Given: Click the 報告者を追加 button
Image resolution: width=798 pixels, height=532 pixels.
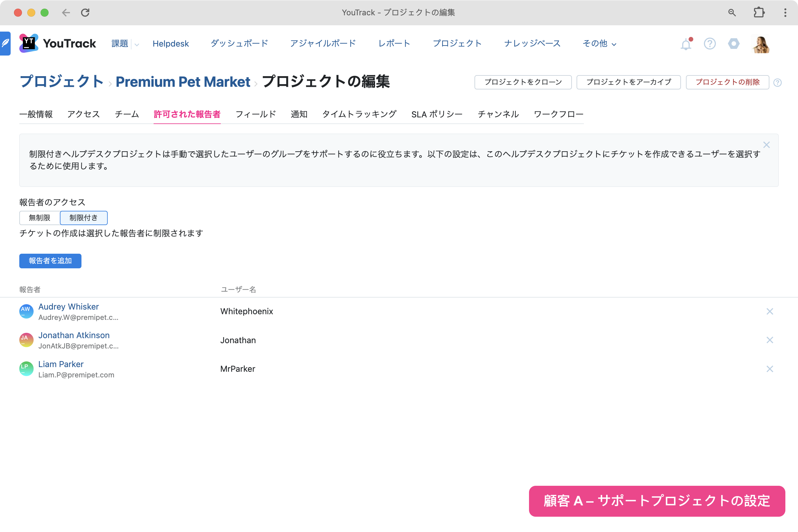Looking at the screenshot, I should click(50, 261).
